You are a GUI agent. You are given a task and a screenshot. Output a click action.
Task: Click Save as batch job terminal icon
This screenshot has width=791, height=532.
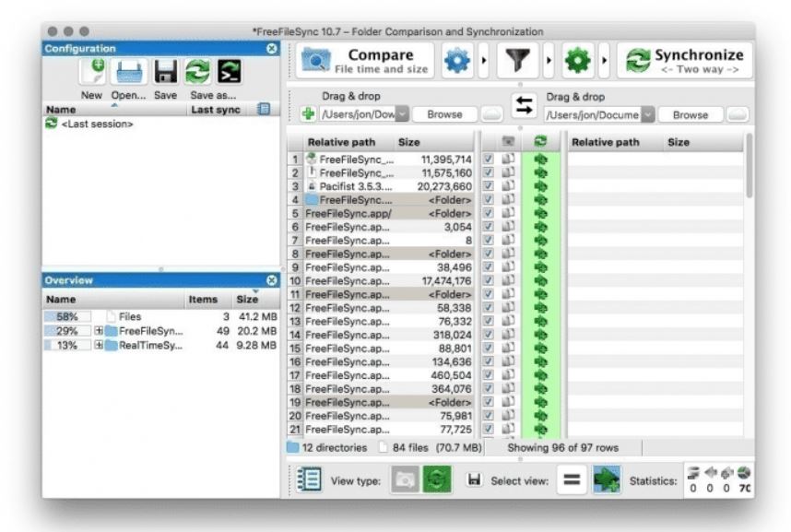point(229,72)
